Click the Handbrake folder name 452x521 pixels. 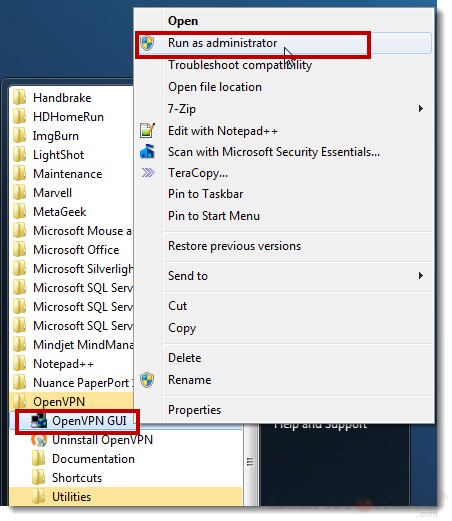tap(62, 98)
